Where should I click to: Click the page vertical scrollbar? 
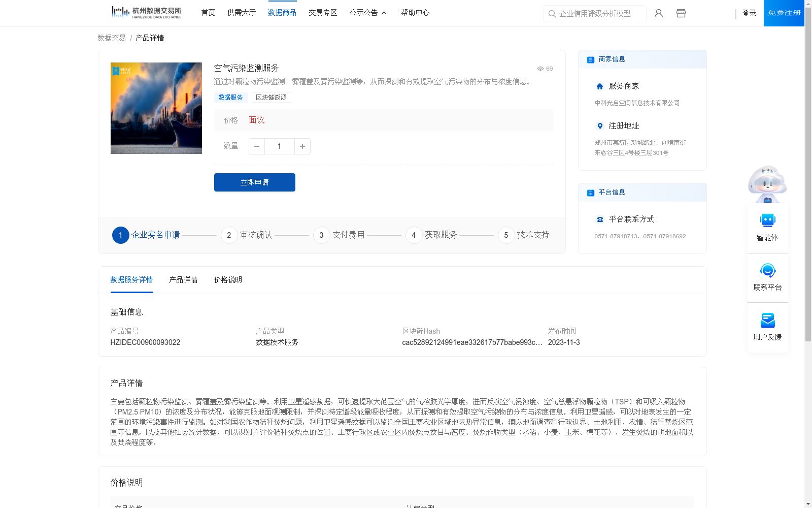coord(808,175)
